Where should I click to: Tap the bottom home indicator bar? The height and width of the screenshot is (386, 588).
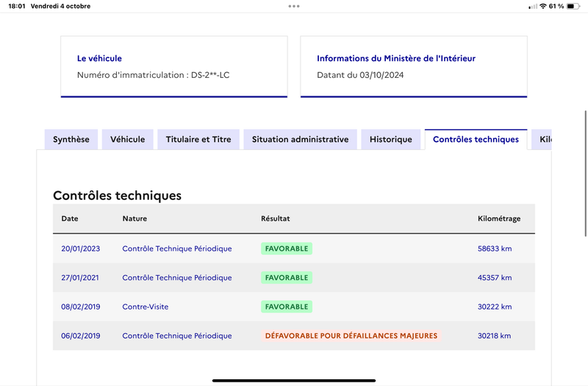click(x=294, y=380)
